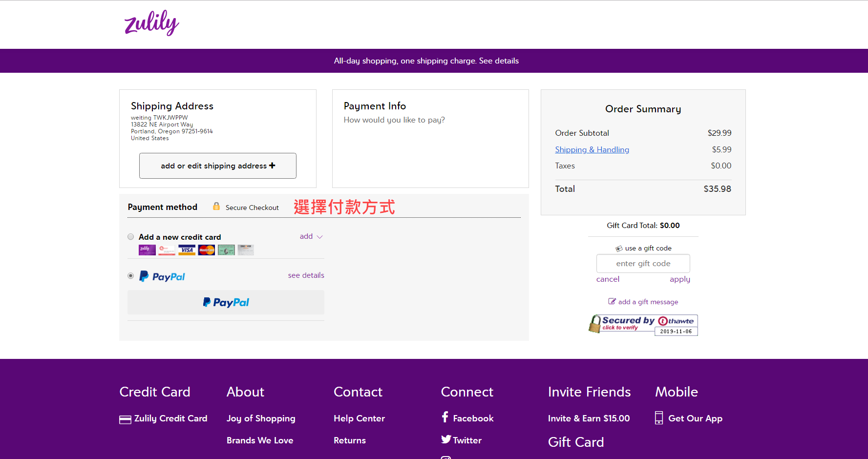Click the MasterCard icon
Viewport: 868px width, 459px height.
207,250
